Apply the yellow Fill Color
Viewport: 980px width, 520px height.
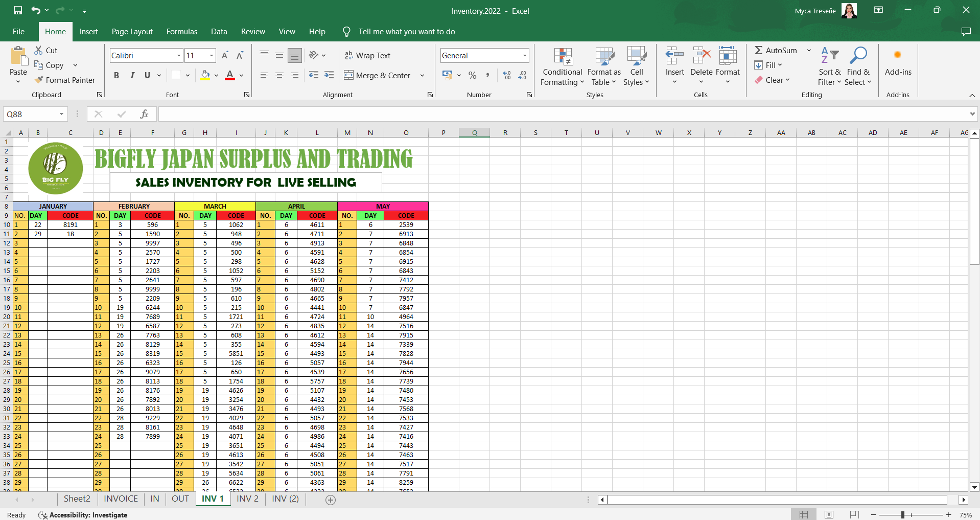205,75
